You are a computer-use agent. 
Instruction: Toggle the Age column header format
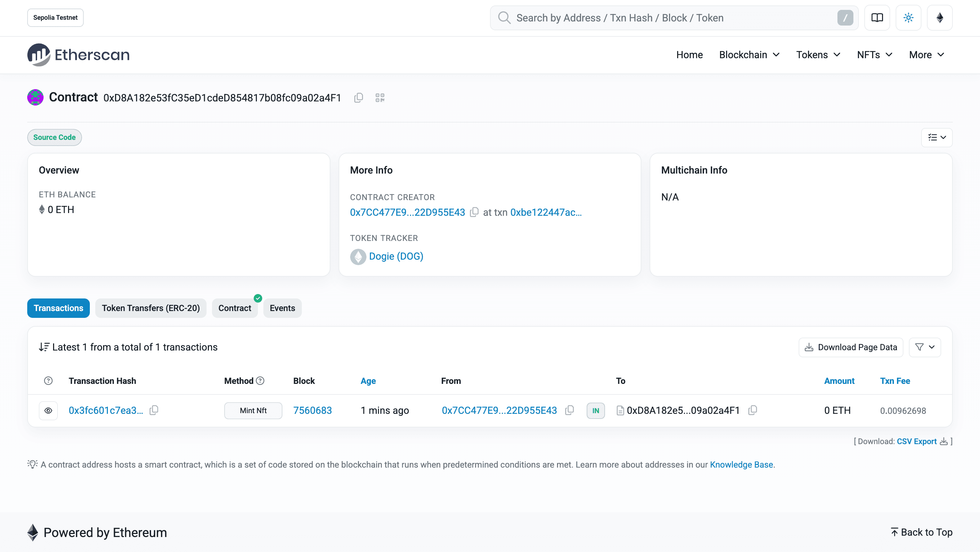368,381
